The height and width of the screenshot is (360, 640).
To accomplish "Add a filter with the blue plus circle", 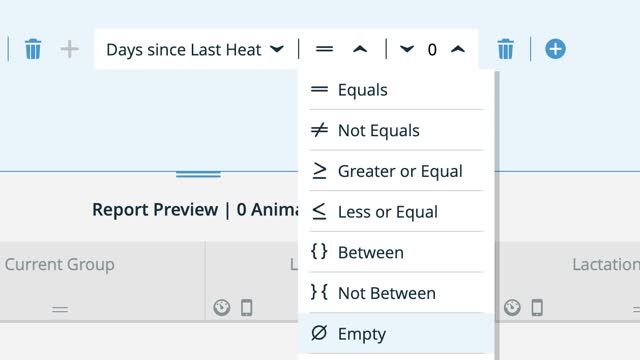I will tap(556, 49).
